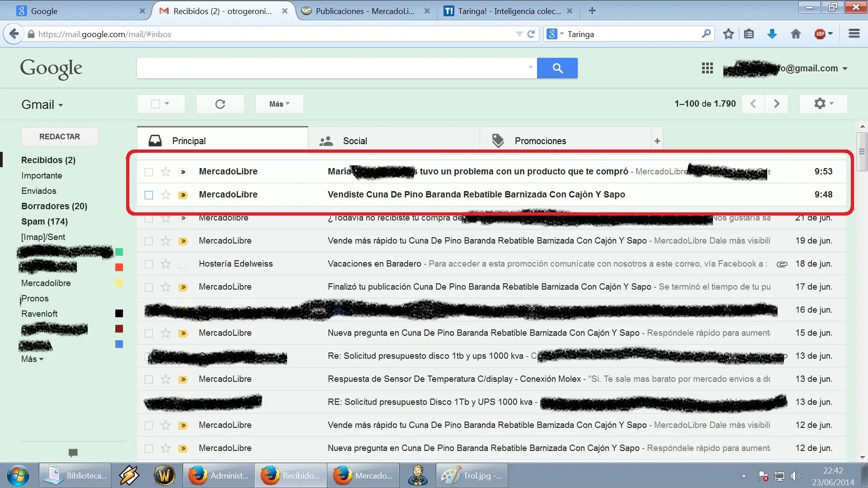Open the Más actions dropdown
The image size is (868, 488).
pyautogui.click(x=279, y=104)
